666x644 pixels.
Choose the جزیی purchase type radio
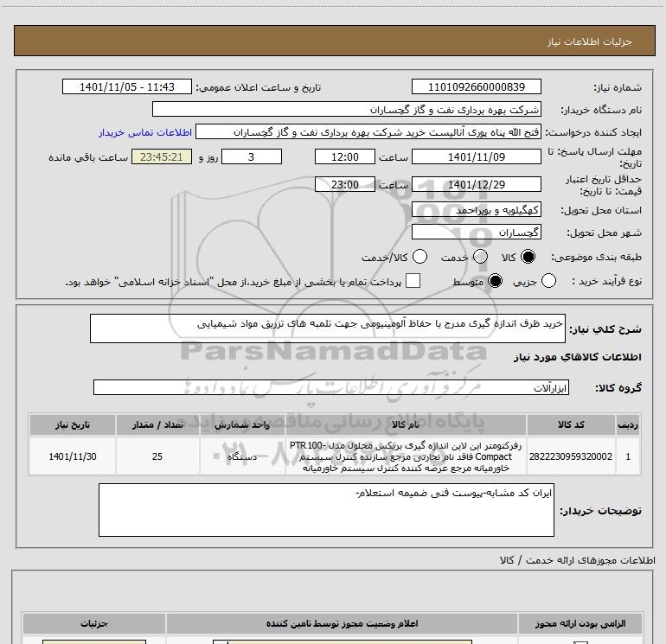tap(548, 281)
